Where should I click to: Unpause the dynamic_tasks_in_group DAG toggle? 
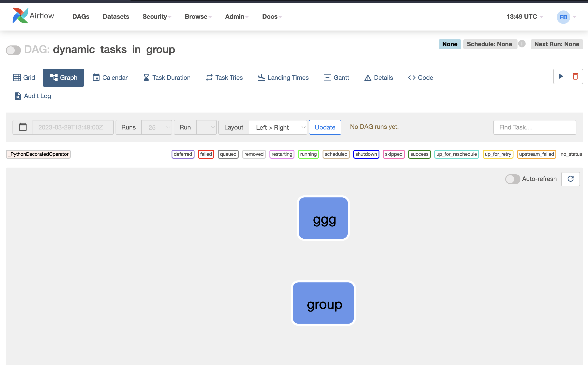click(x=13, y=50)
